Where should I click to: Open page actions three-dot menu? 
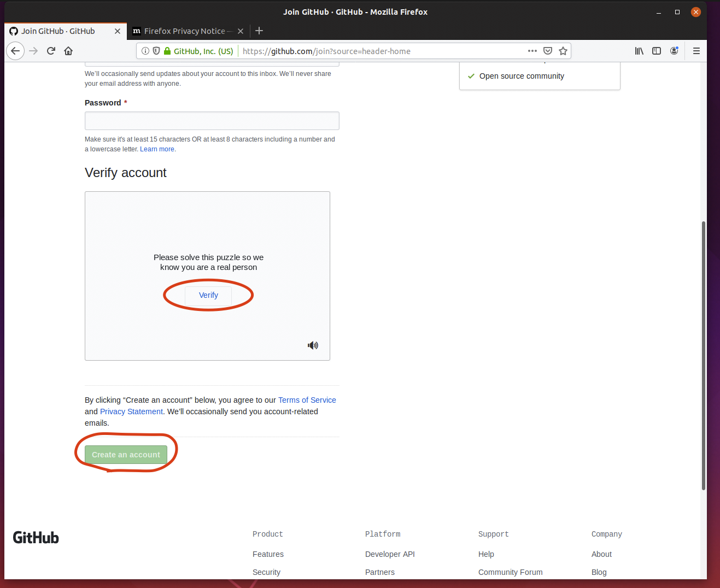(532, 51)
